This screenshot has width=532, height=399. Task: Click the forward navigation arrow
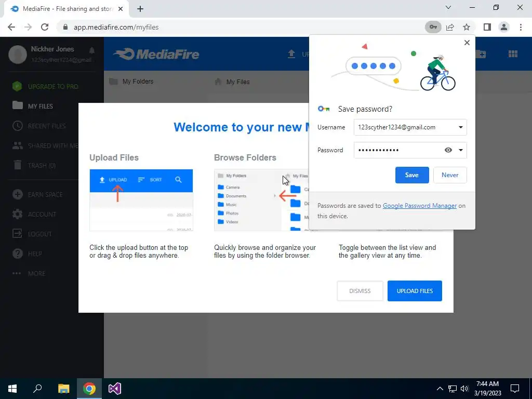[x=28, y=27]
